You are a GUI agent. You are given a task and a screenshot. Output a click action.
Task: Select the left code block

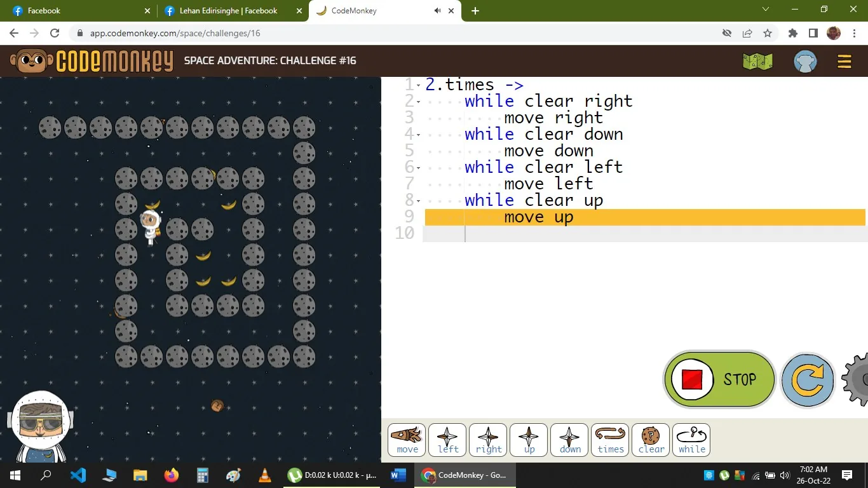click(x=447, y=440)
